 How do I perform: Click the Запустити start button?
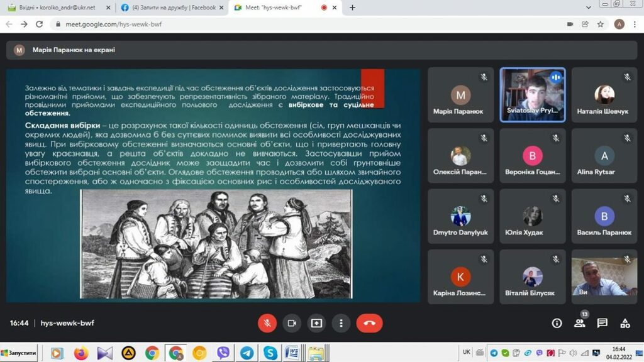tap(19, 353)
